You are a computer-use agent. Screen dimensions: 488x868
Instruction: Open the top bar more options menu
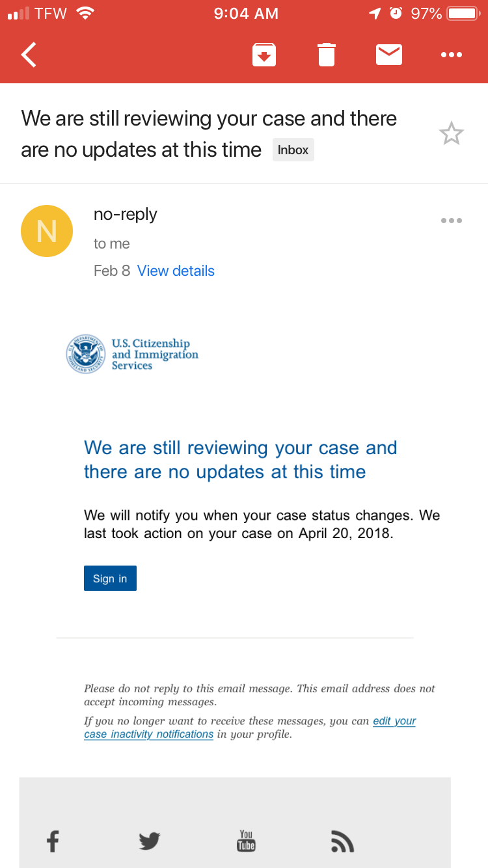[x=451, y=55]
